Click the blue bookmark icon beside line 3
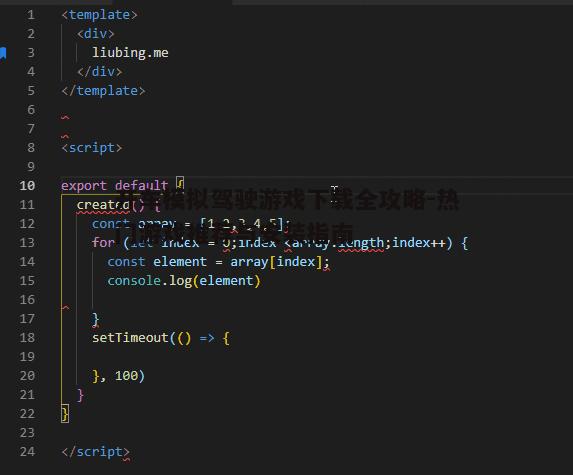This screenshot has width=573, height=475. tap(3, 53)
